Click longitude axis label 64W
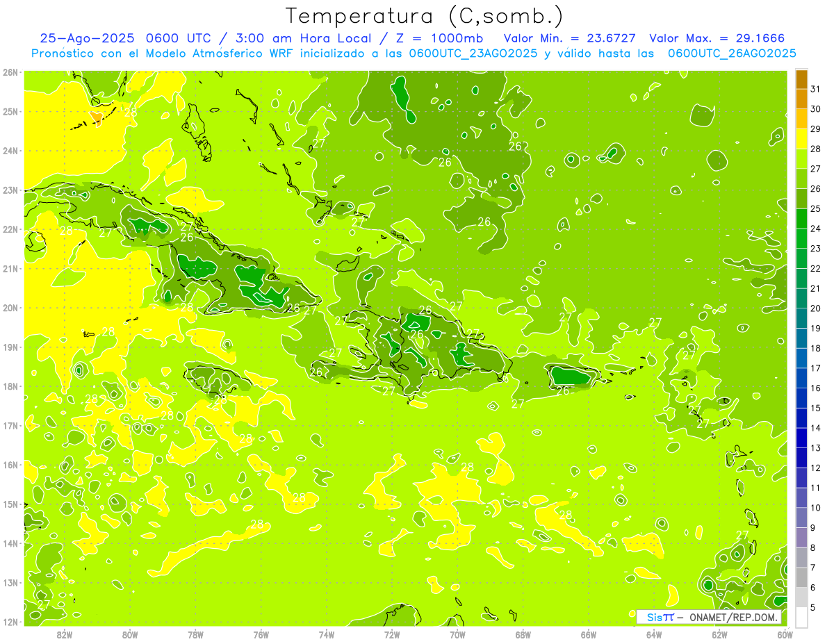Image resolution: width=834 pixels, height=644 pixels. point(654,635)
